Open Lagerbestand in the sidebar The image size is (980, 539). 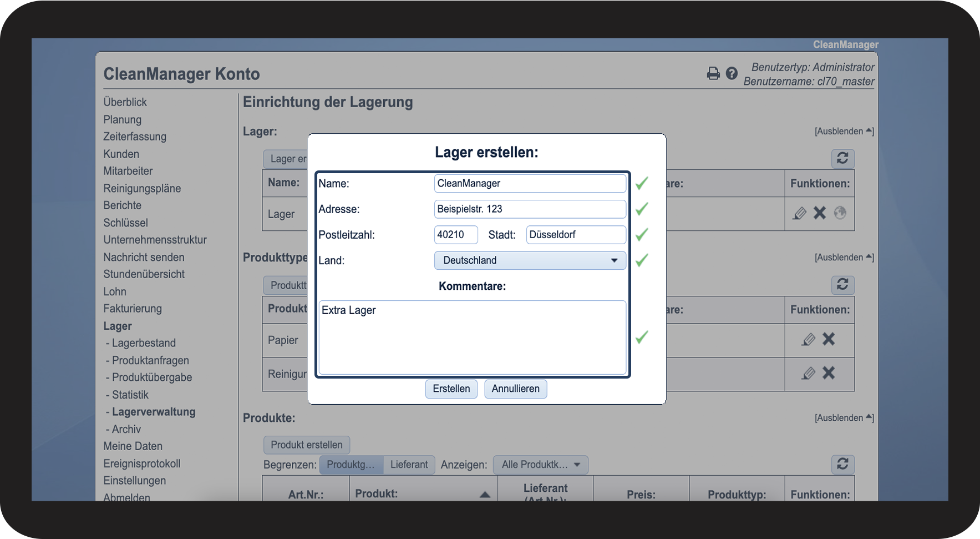click(144, 343)
